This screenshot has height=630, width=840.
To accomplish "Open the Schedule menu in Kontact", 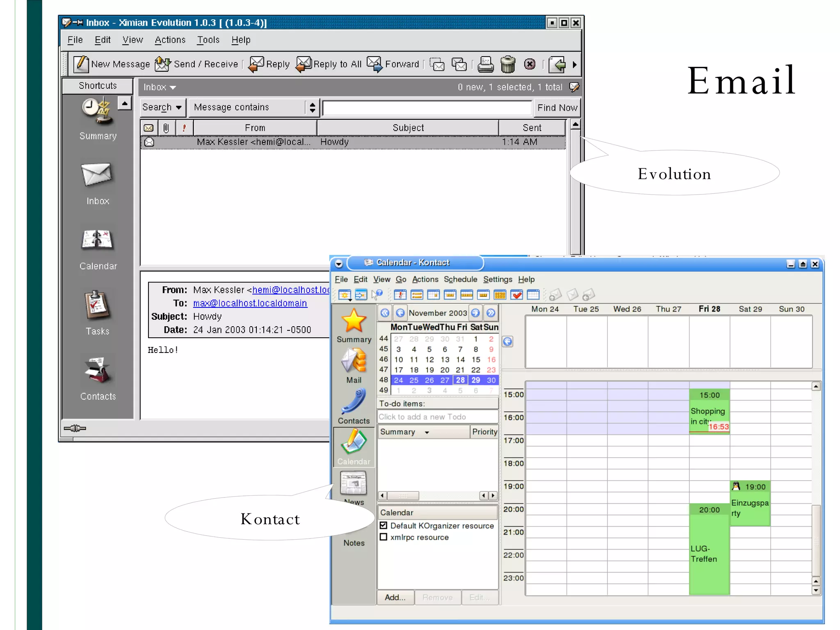I will point(461,279).
